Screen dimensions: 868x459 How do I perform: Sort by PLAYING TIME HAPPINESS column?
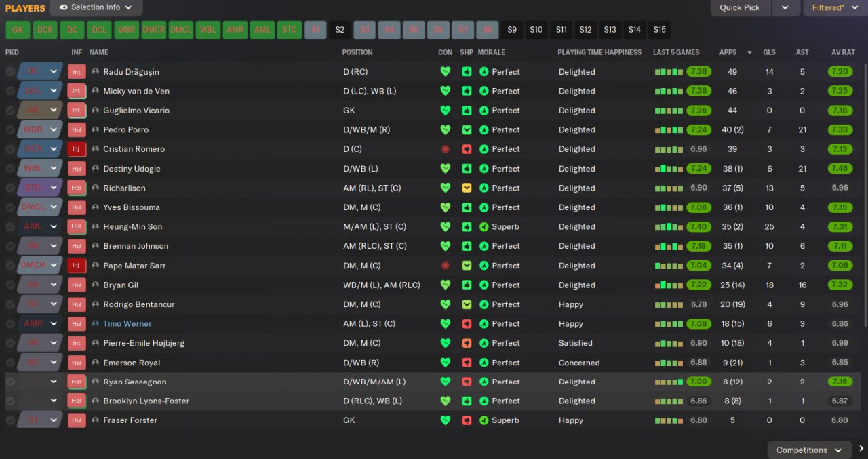tap(599, 52)
